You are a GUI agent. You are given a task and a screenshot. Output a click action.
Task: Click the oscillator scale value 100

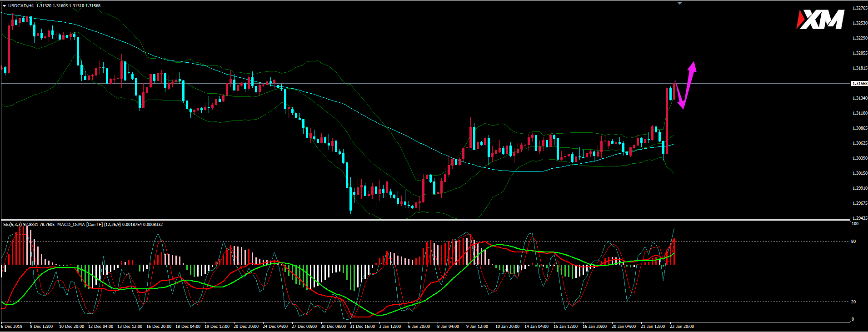[855, 224]
